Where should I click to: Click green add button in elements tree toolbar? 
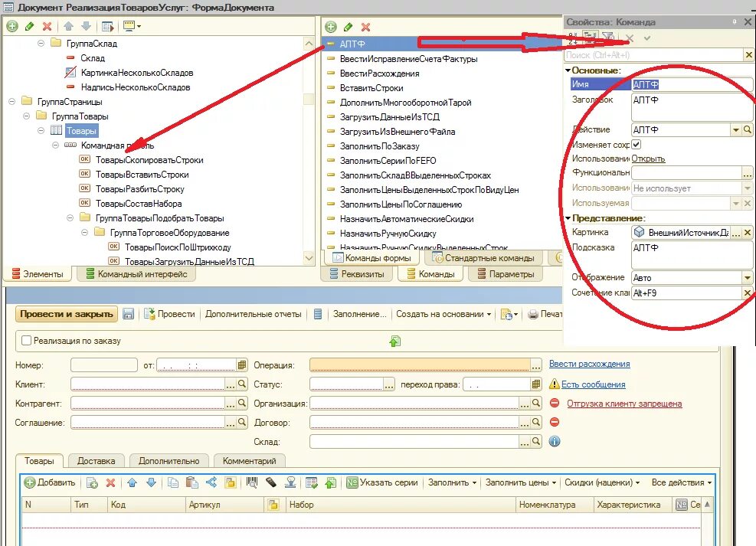click(x=12, y=27)
